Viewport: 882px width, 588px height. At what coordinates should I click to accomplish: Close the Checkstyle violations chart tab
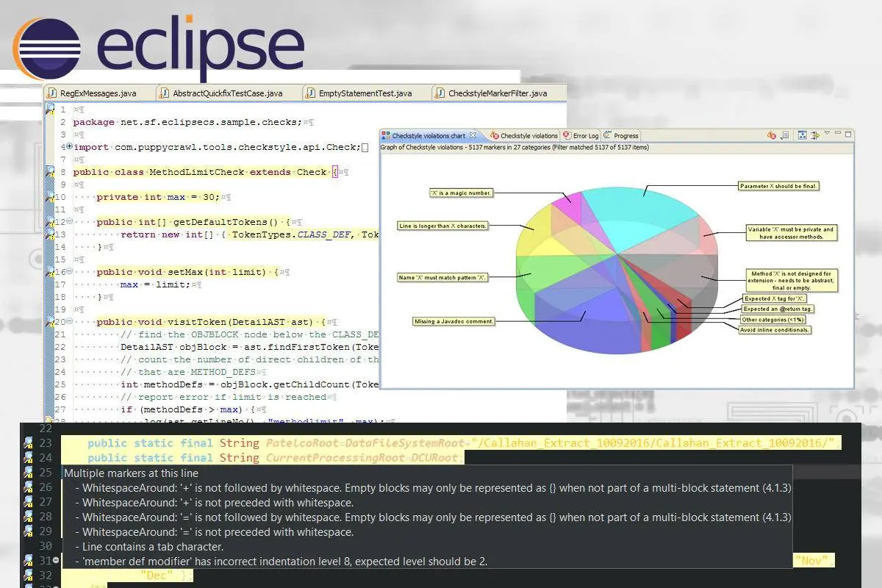473,135
